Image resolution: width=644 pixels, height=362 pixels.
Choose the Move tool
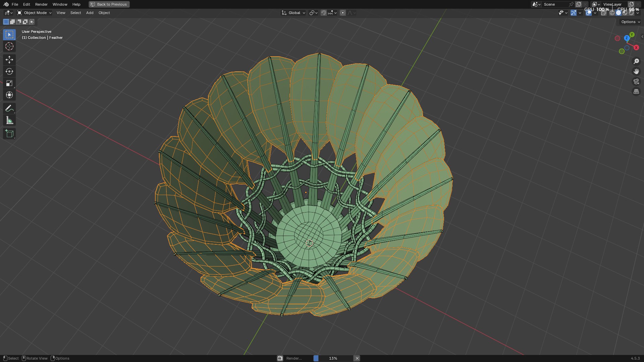[9, 60]
